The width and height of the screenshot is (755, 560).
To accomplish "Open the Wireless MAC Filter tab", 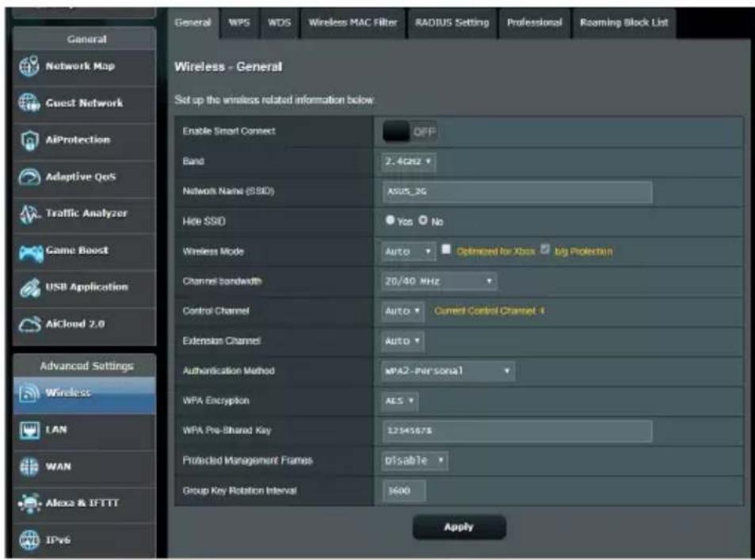I will pos(353,23).
